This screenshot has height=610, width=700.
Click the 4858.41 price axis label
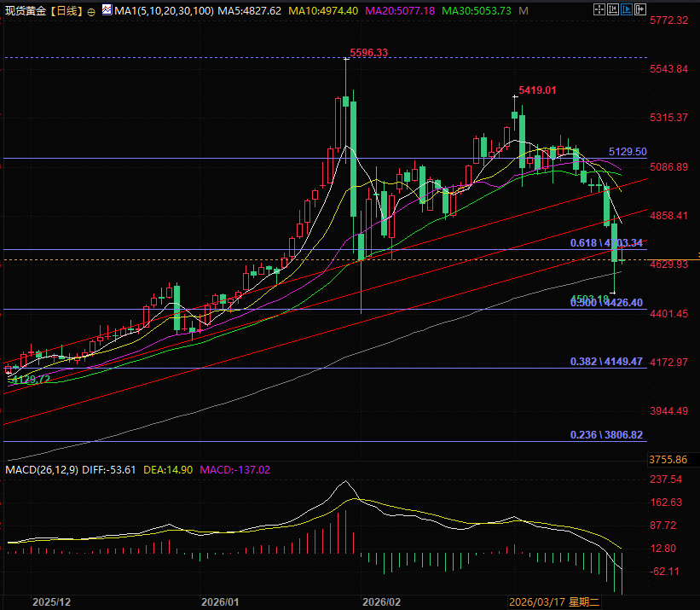[668, 216]
